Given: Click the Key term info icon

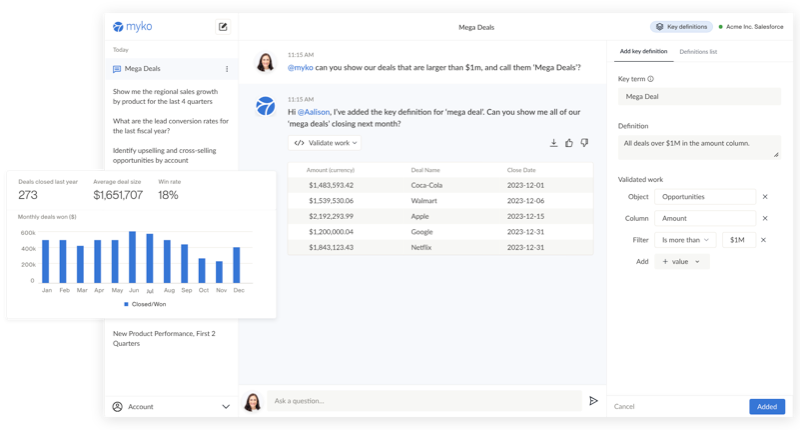Looking at the screenshot, I should pyautogui.click(x=651, y=79).
